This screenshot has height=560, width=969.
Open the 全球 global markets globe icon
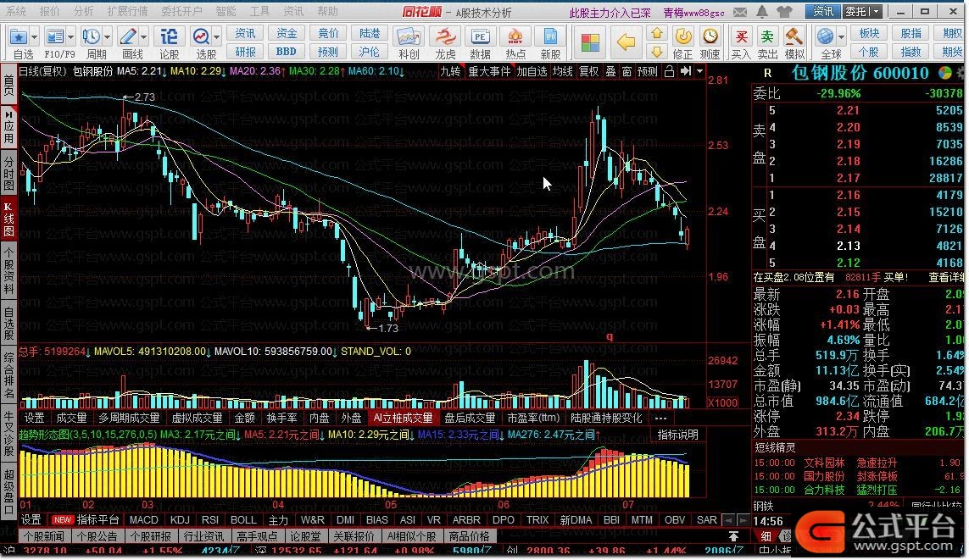tap(825, 37)
